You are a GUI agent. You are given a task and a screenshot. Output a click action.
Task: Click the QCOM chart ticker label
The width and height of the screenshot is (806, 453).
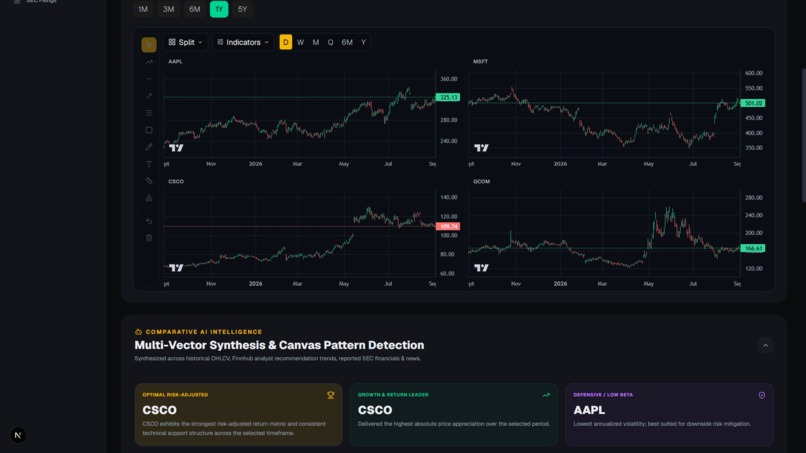click(482, 182)
